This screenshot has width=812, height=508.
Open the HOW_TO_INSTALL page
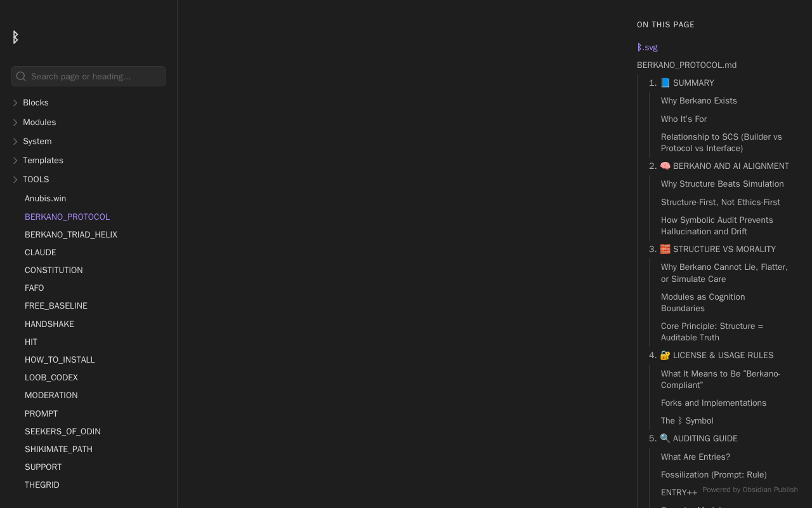point(60,359)
